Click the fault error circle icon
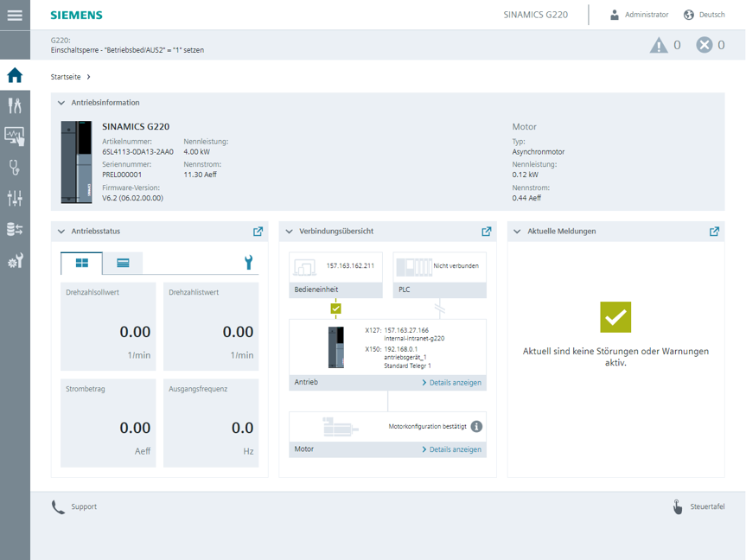 705,45
